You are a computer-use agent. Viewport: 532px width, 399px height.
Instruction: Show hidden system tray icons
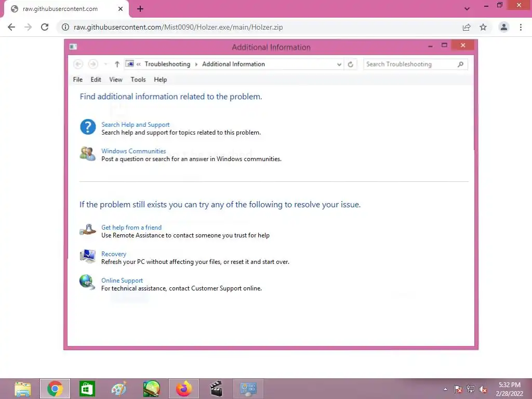point(445,389)
